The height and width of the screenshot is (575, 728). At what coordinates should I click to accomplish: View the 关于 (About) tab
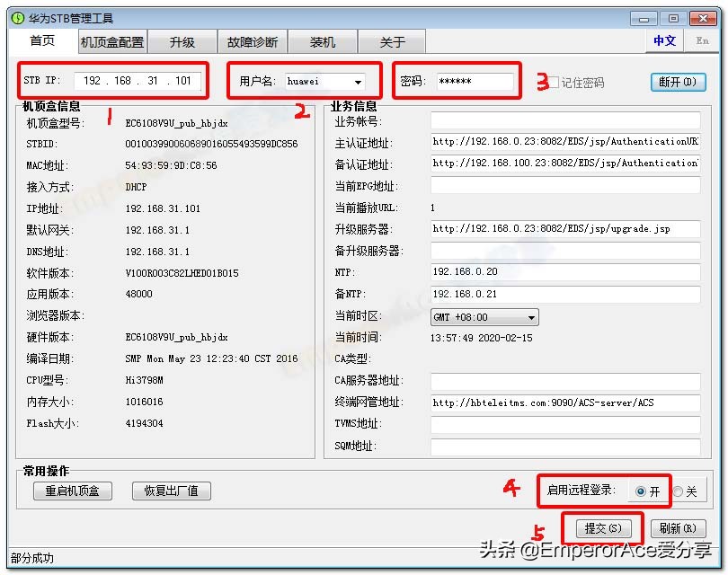(x=389, y=41)
